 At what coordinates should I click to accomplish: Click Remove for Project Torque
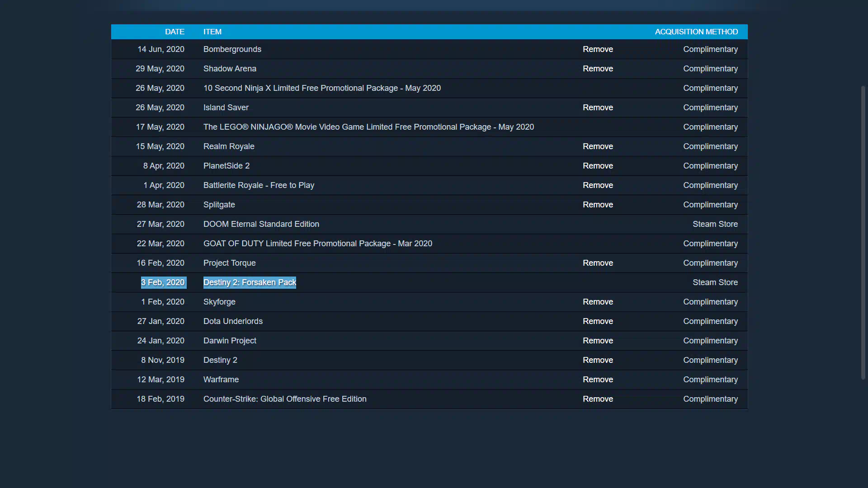tap(598, 263)
